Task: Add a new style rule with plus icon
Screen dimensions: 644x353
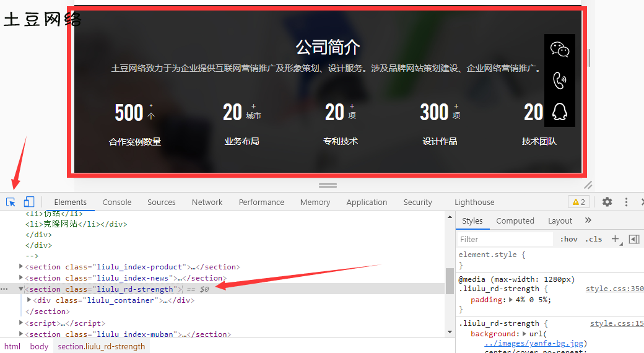Action: tap(615, 239)
